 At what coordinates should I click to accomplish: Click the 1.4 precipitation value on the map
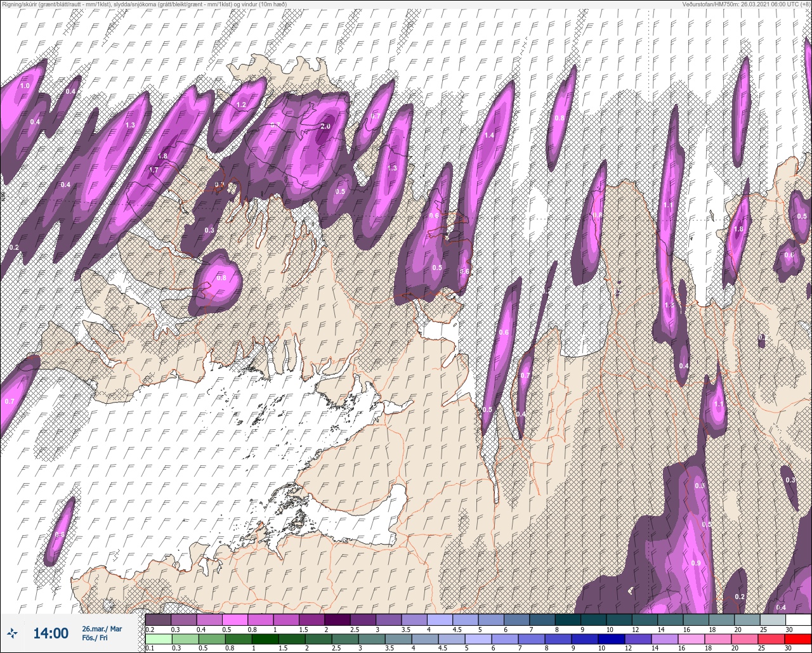[x=489, y=135]
